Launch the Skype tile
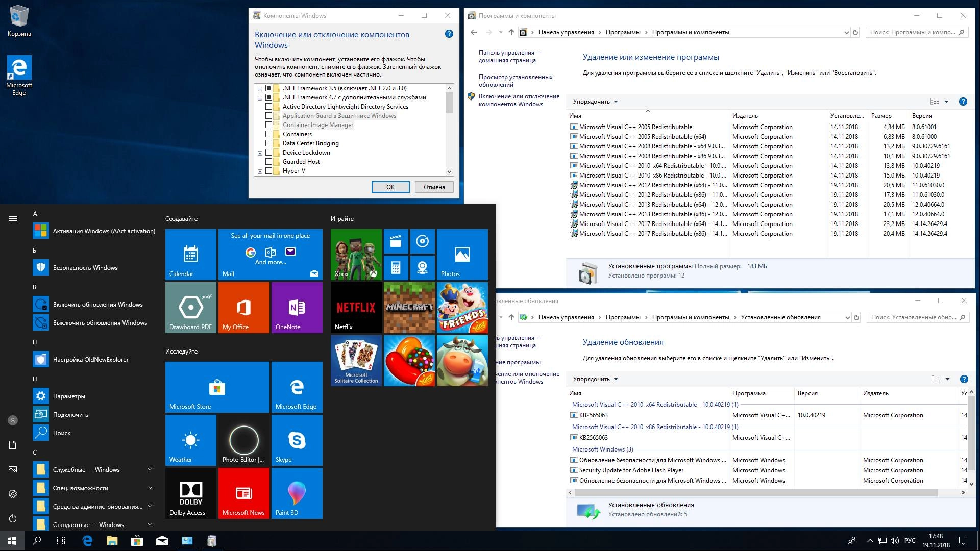This screenshot has width=980, height=551. point(297,440)
